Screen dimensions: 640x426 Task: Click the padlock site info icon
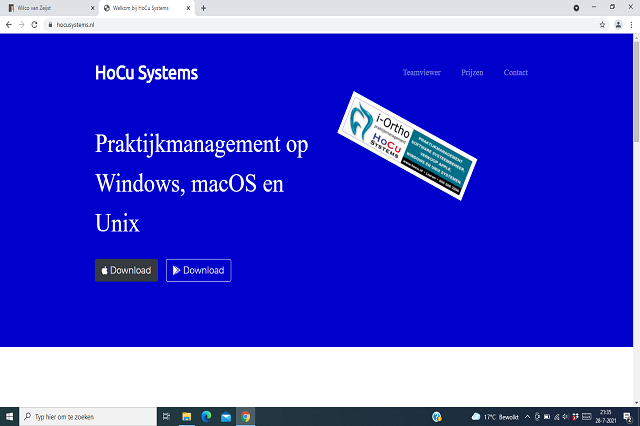click(x=50, y=25)
